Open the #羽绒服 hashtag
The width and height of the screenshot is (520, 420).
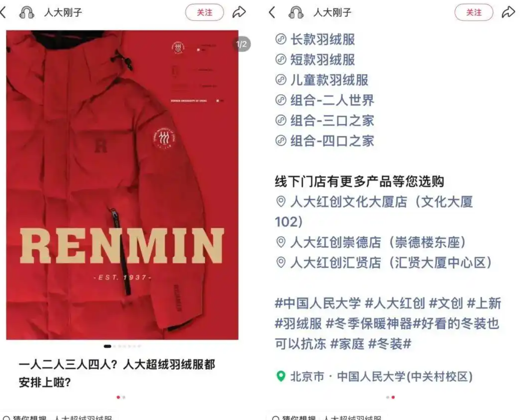(x=298, y=324)
